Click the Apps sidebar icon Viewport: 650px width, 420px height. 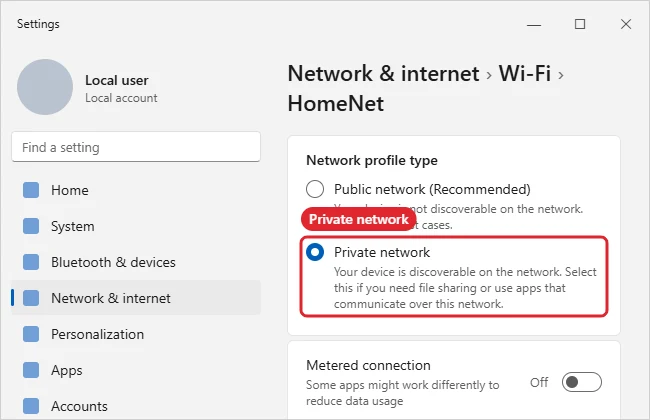coord(31,370)
